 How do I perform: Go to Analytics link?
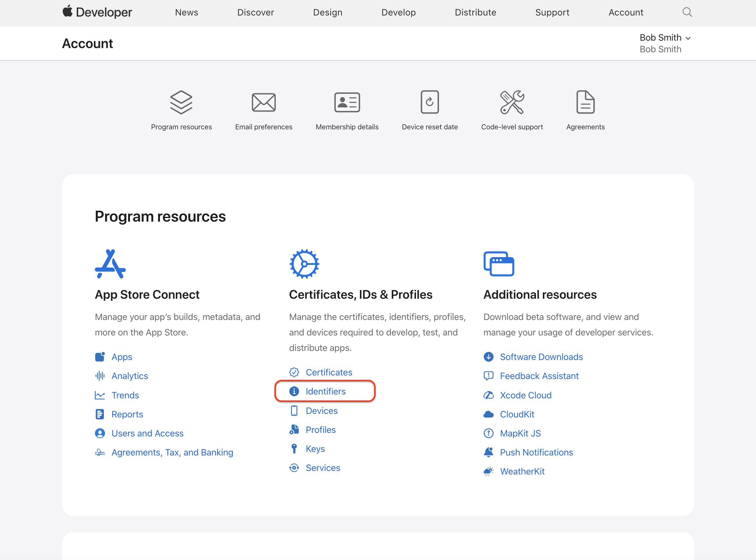130,376
